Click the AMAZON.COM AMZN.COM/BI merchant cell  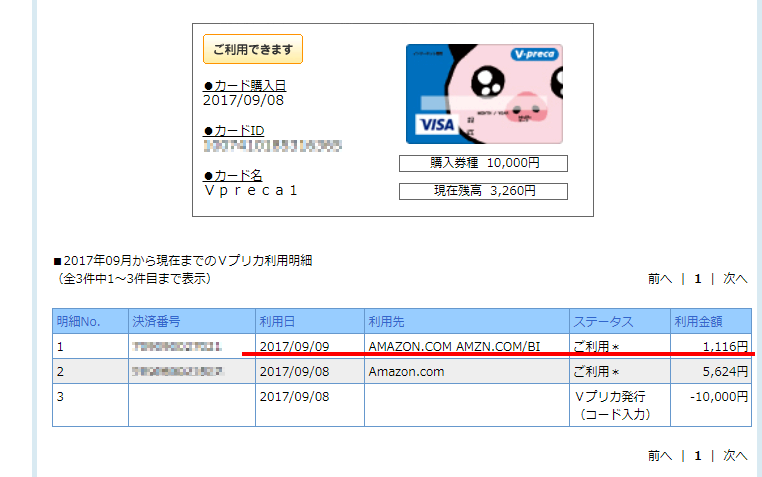point(453,346)
